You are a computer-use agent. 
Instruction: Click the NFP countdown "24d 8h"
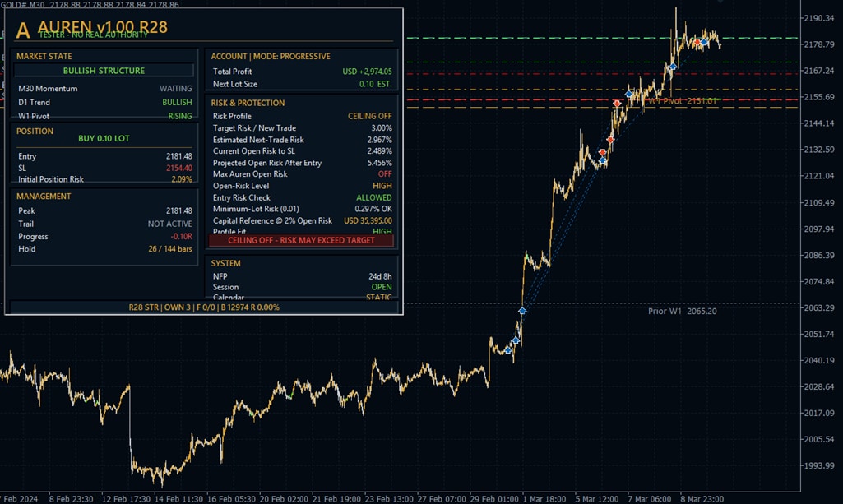[x=380, y=276]
